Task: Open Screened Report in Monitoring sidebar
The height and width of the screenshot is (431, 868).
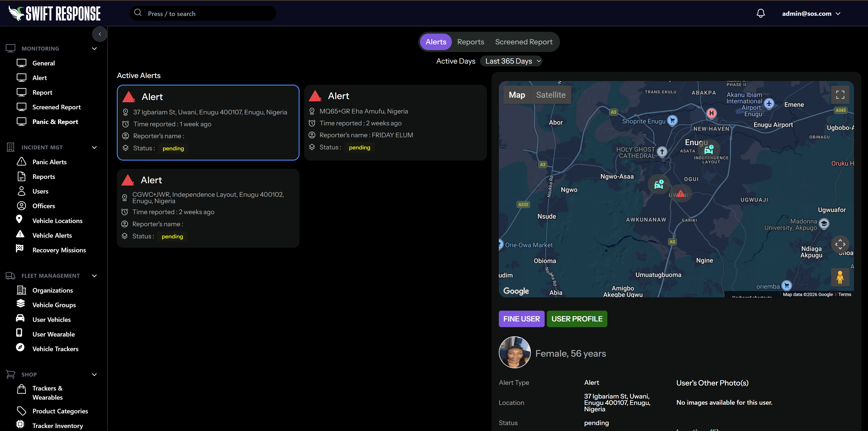Action: click(x=56, y=107)
